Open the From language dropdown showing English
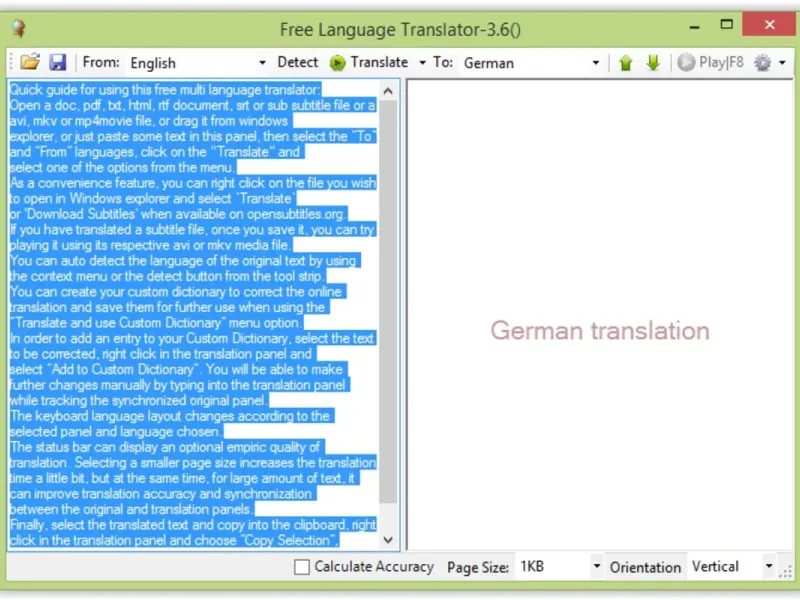 (198, 63)
